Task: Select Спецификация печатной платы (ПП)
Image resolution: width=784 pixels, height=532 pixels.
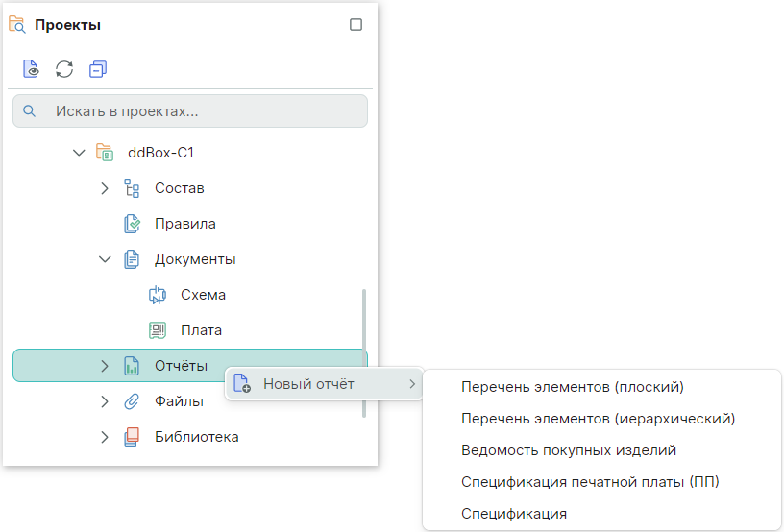Action: tap(590, 482)
